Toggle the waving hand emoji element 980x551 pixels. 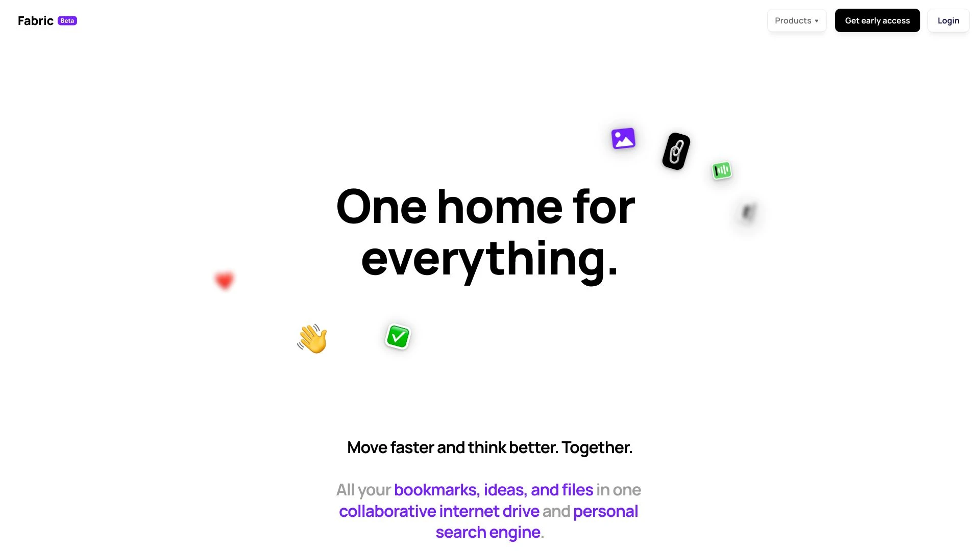pyautogui.click(x=312, y=338)
